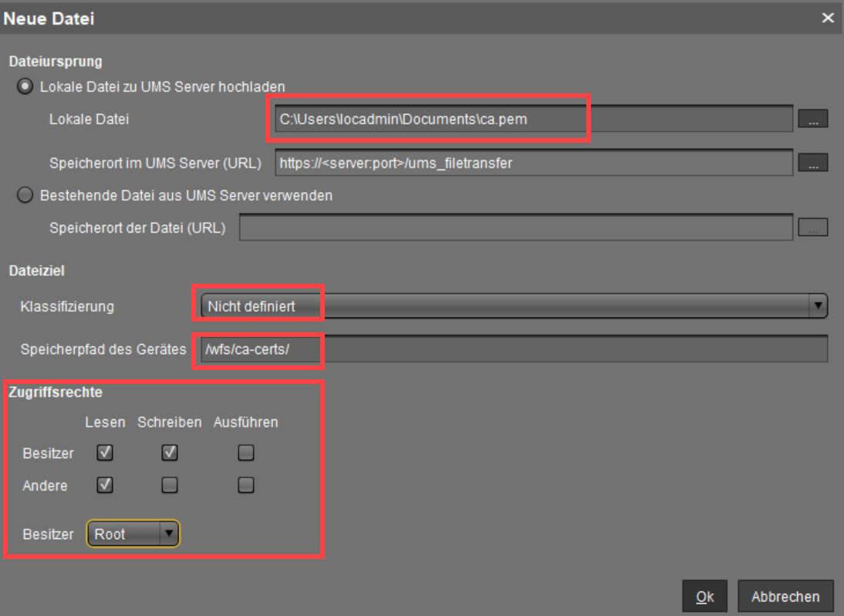Select 'Bestehende Datei aus UMS Server verwenden' option
Image resolution: width=844 pixels, height=616 pixels.
(x=24, y=196)
